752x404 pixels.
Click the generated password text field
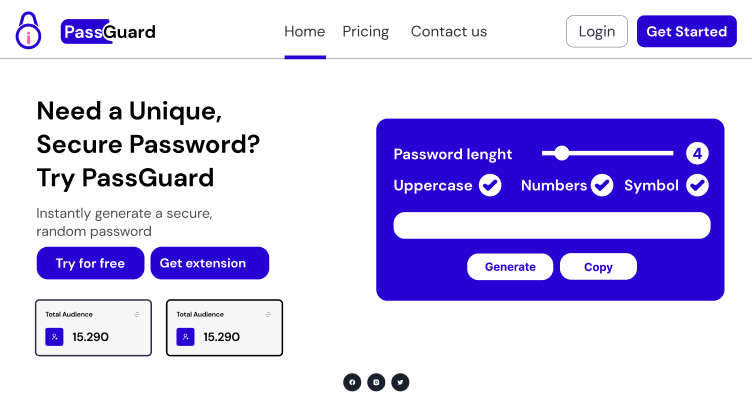[552, 226]
